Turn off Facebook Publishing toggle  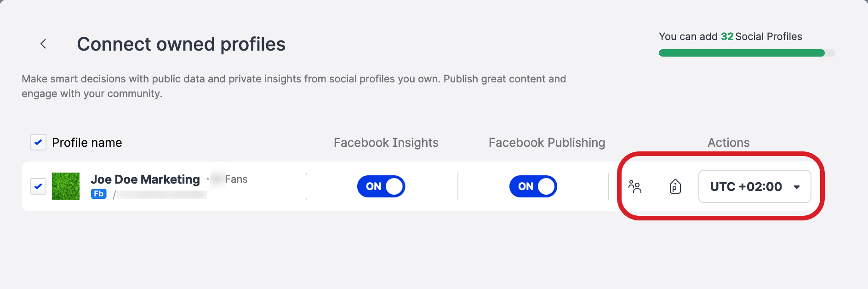pyautogui.click(x=533, y=186)
